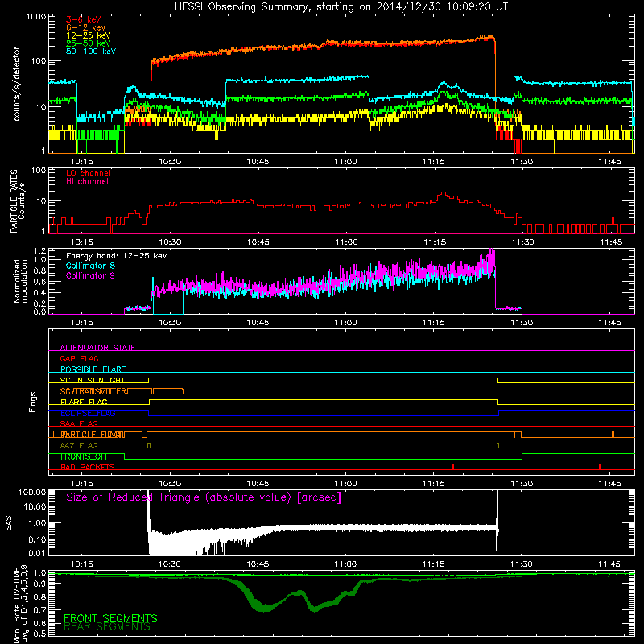Select the FRONT SEGMENTS legend label

point(110,618)
